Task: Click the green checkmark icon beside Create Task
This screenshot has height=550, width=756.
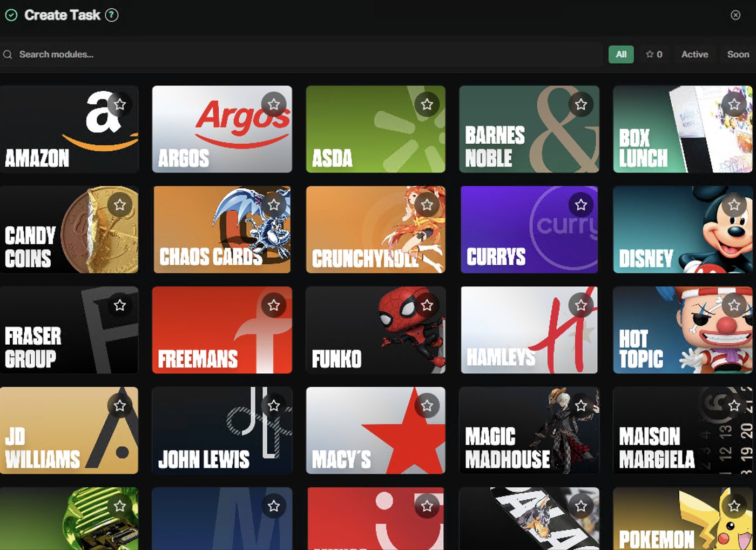Action: pos(11,15)
